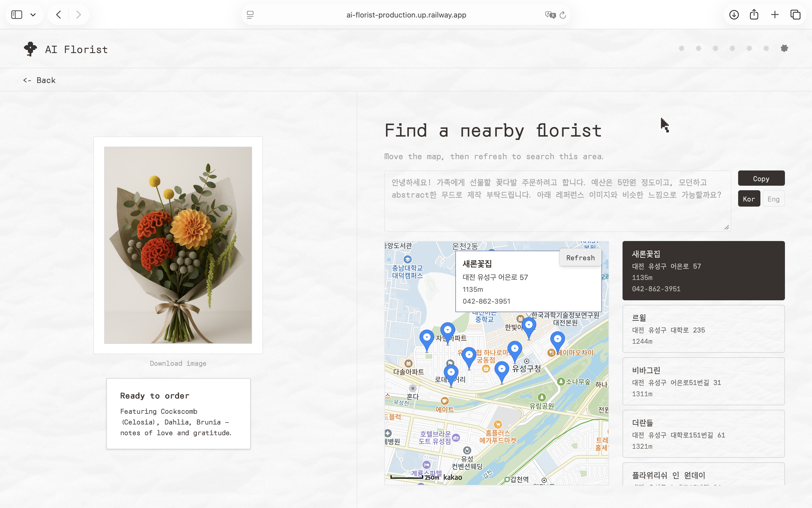The height and width of the screenshot is (508, 812).
Task: Toggle the Safari sidebar
Action: click(16, 15)
